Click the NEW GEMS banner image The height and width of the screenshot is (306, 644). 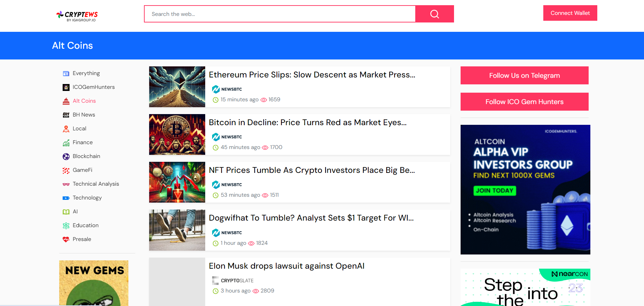tap(94, 283)
